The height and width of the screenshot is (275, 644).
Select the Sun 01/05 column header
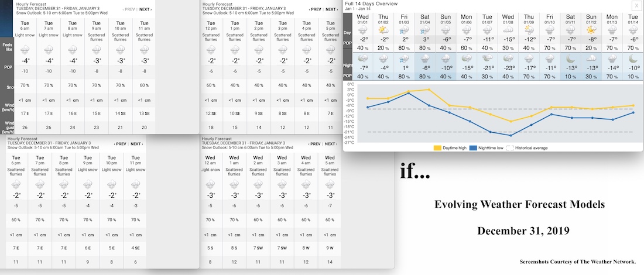tap(446, 19)
